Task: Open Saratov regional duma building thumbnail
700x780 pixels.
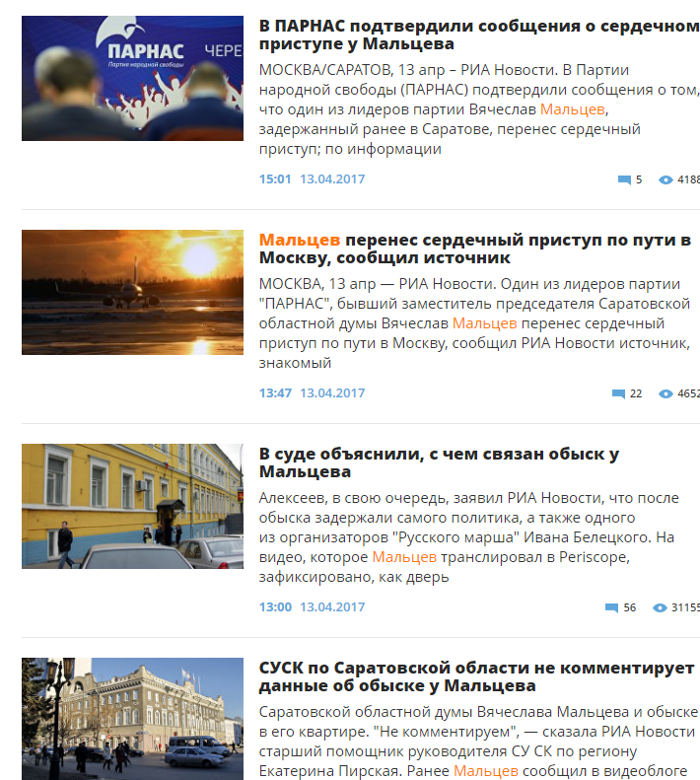Action: [132, 719]
